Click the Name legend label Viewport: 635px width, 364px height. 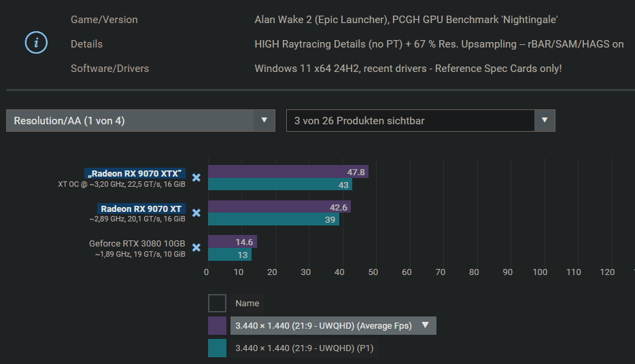point(247,304)
